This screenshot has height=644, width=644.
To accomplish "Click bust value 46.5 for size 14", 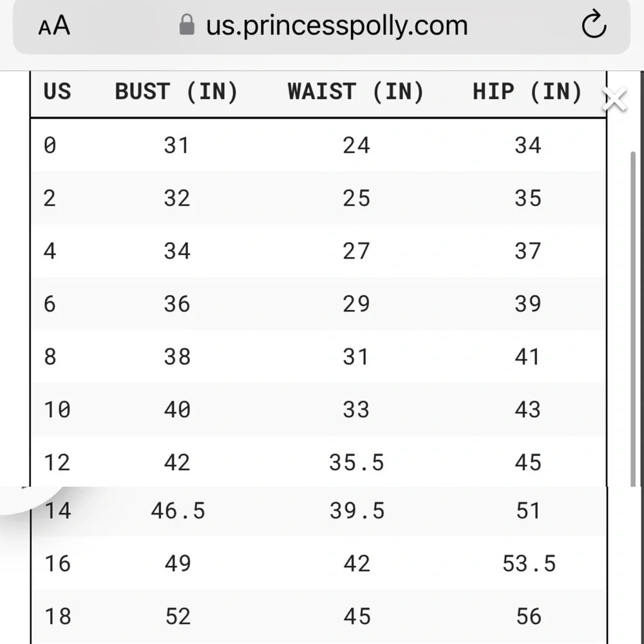I will [178, 511].
